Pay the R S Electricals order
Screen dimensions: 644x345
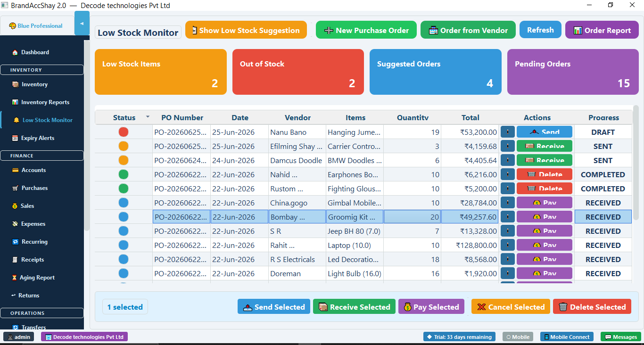click(545, 259)
